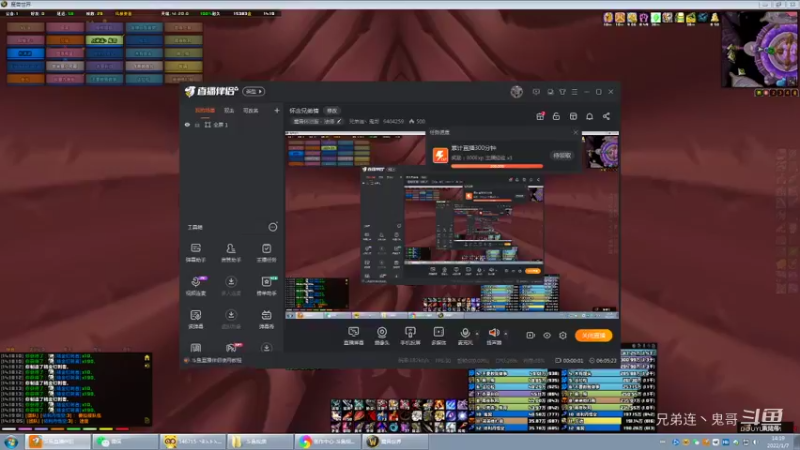Open the folder window in the taskbar
800x450 pixels.
click(x=260, y=441)
